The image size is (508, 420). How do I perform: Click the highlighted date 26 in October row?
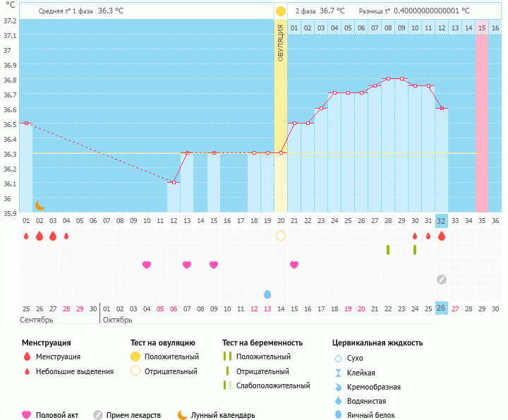coord(442,308)
